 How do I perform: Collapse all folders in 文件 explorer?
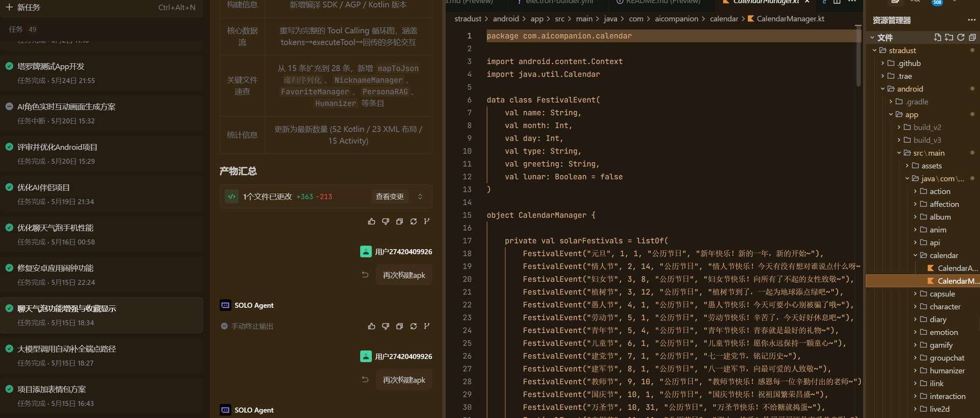pos(972,37)
